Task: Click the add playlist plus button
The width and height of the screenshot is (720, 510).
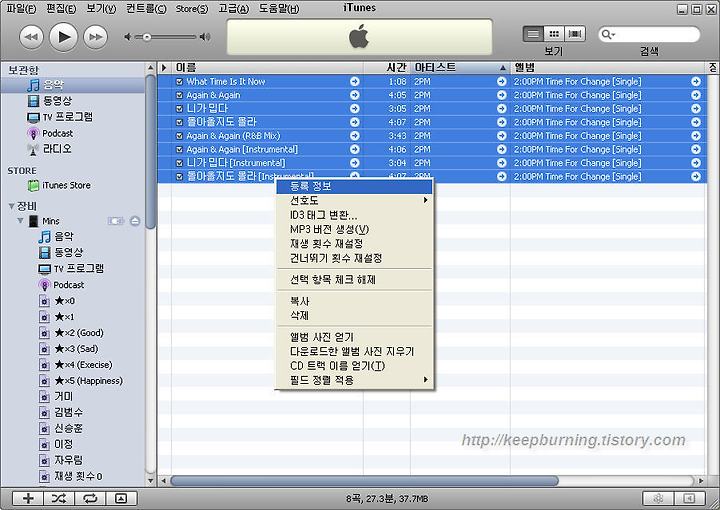Action: 28,499
